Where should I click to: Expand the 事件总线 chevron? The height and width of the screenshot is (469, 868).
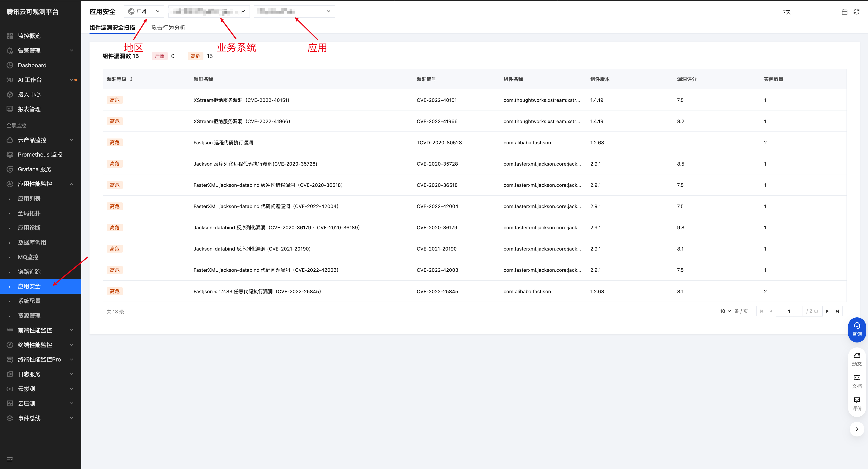(71, 418)
